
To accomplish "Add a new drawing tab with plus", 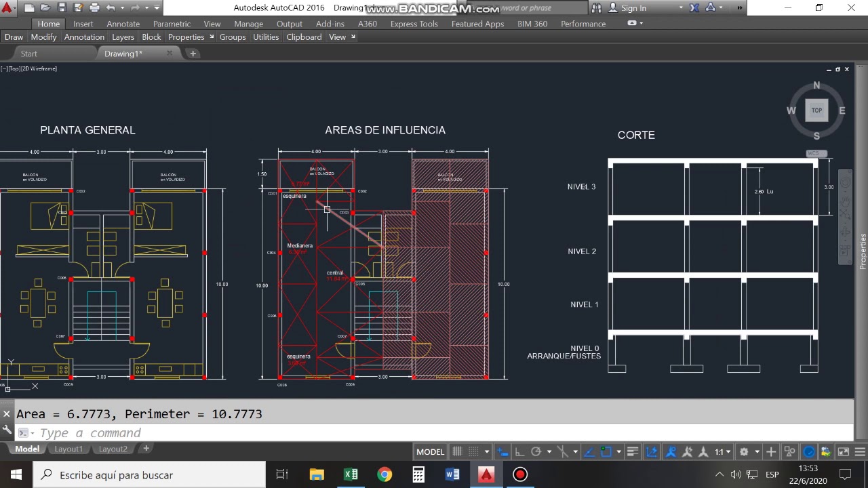I will click(x=193, y=54).
